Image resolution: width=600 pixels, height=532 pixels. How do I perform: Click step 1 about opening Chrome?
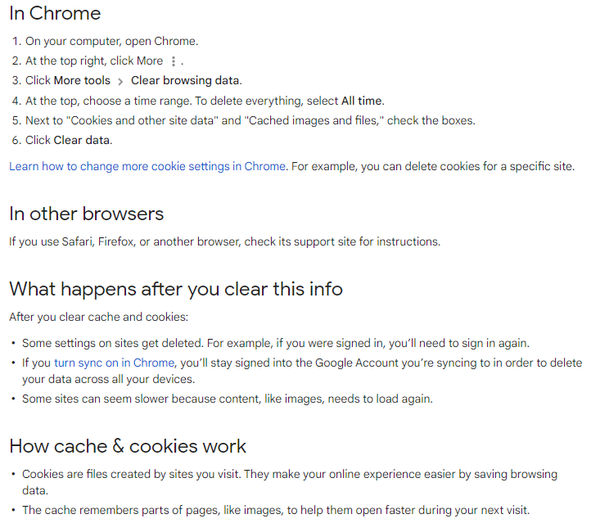[x=112, y=41]
